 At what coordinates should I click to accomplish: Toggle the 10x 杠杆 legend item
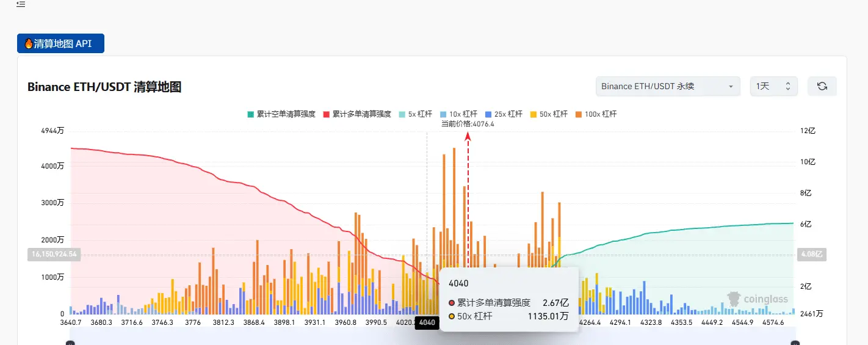click(458, 114)
